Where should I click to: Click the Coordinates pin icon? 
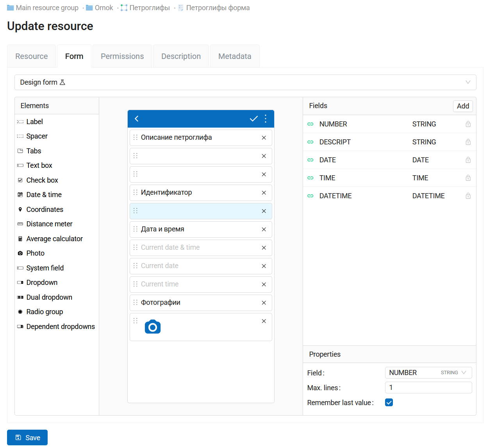click(x=20, y=210)
